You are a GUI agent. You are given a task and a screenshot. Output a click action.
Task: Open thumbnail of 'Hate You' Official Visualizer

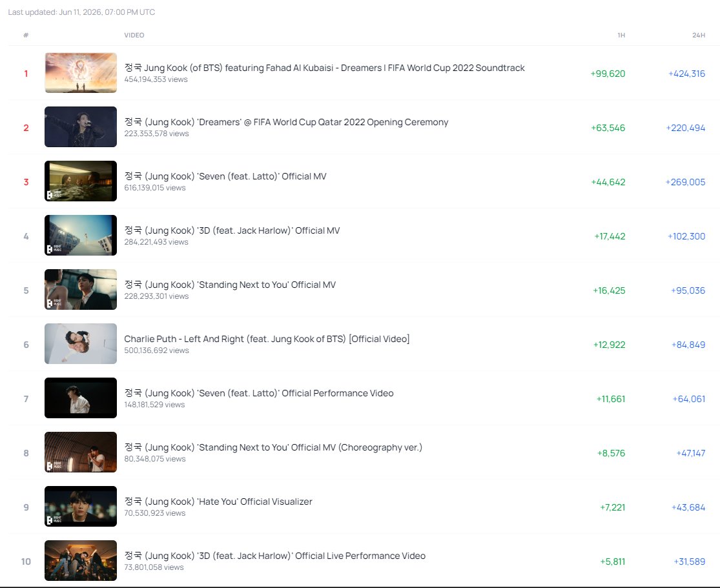tap(80, 506)
